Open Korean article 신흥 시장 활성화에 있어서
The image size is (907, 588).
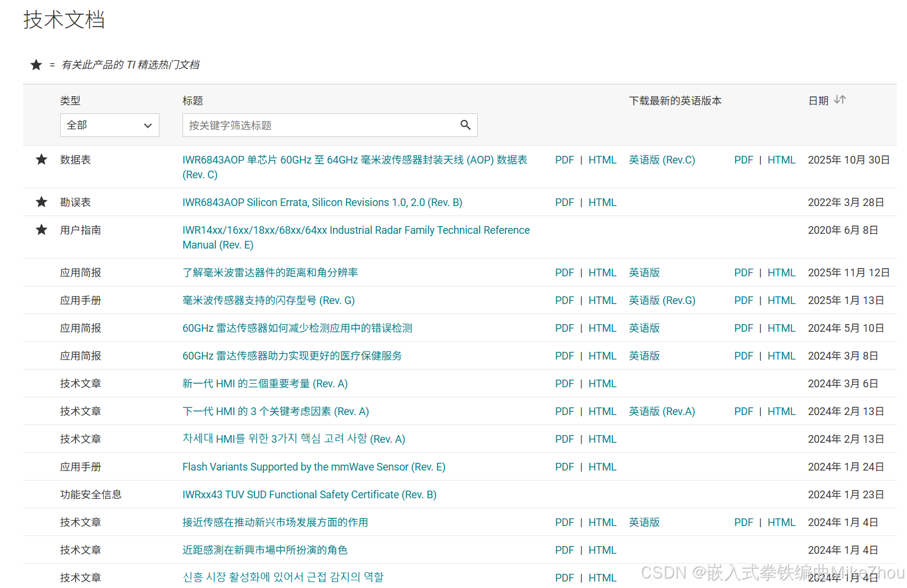tap(283, 577)
